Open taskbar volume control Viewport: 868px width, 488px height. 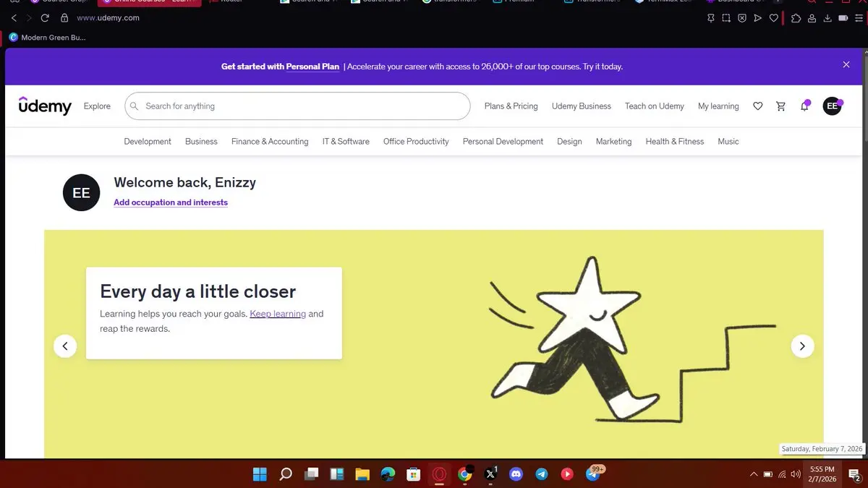click(796, 474)
